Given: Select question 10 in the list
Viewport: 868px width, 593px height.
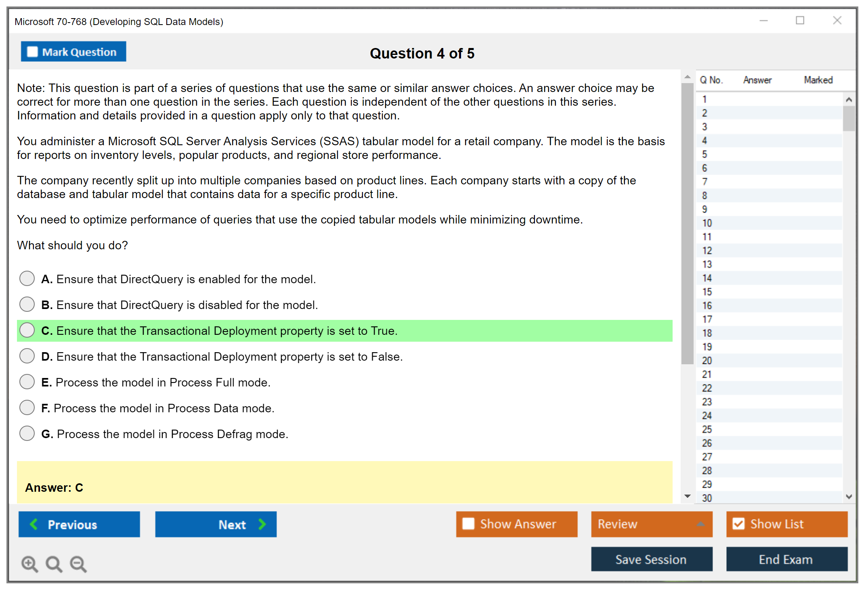Looking at the screenshot, I should tap(707, 223).
